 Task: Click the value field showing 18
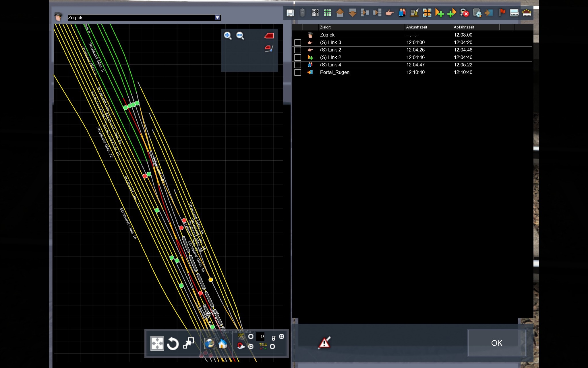[x=262, y=337]
